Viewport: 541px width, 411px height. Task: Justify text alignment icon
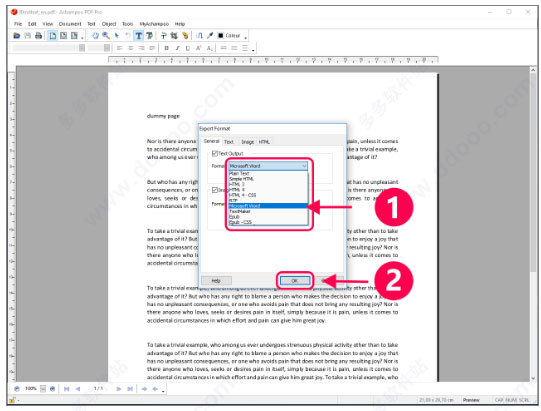[152, 48]
